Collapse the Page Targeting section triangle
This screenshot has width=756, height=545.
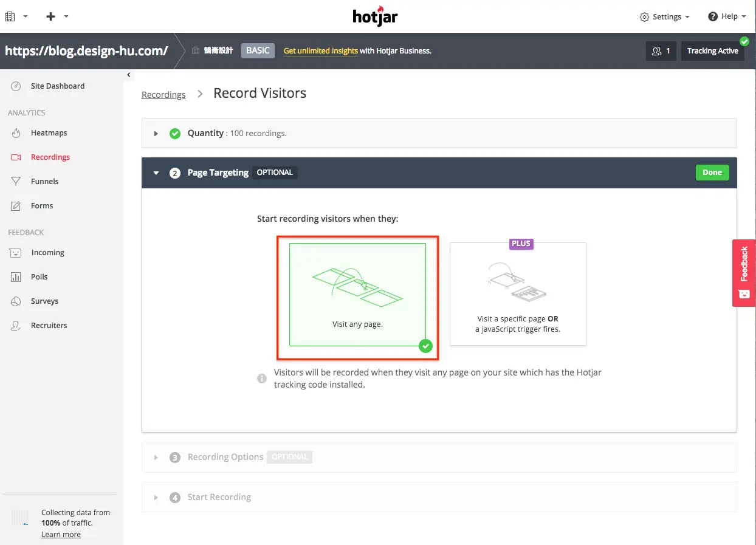pos(156,173)
